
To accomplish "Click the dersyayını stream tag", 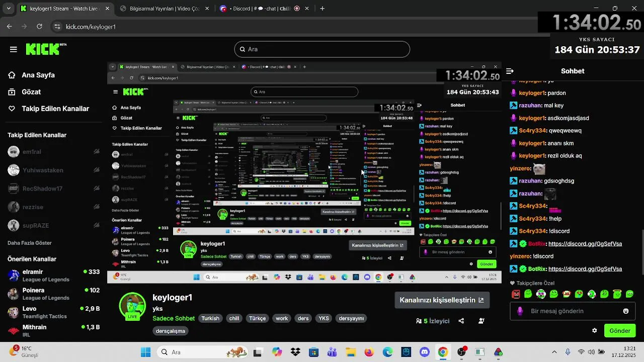I will pyautogui.click(x=351, y=318).
